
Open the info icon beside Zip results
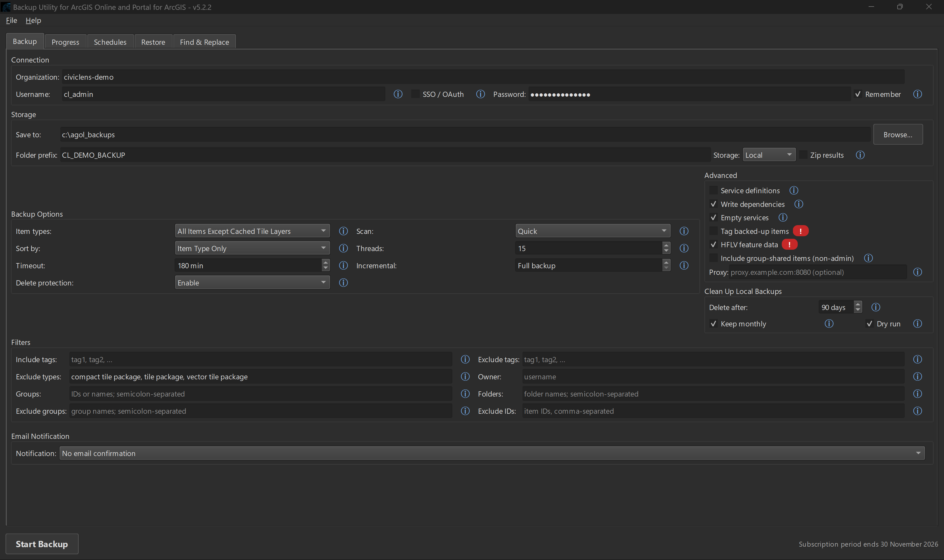coord(860,155)
